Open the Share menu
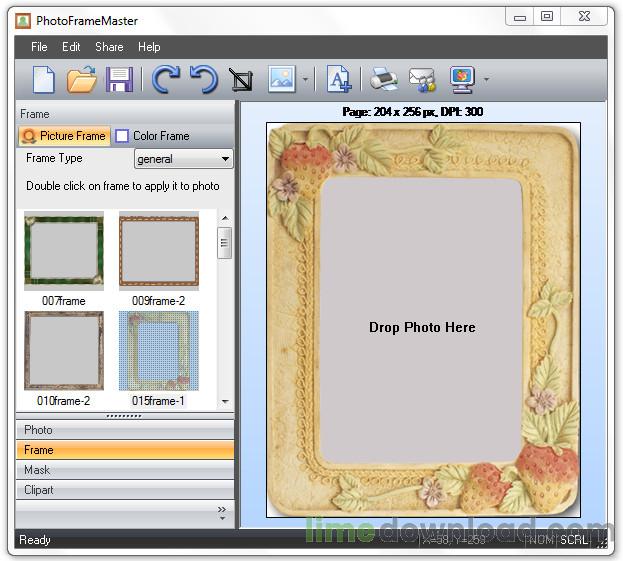 pyautogui.click(x=109, y=47)
